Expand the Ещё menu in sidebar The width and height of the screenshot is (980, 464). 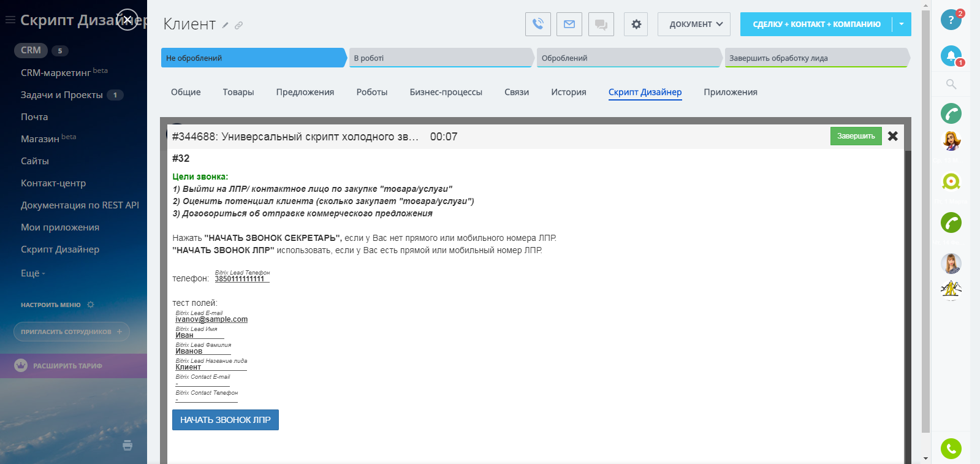pyautogui.click(x=33, y=273)
